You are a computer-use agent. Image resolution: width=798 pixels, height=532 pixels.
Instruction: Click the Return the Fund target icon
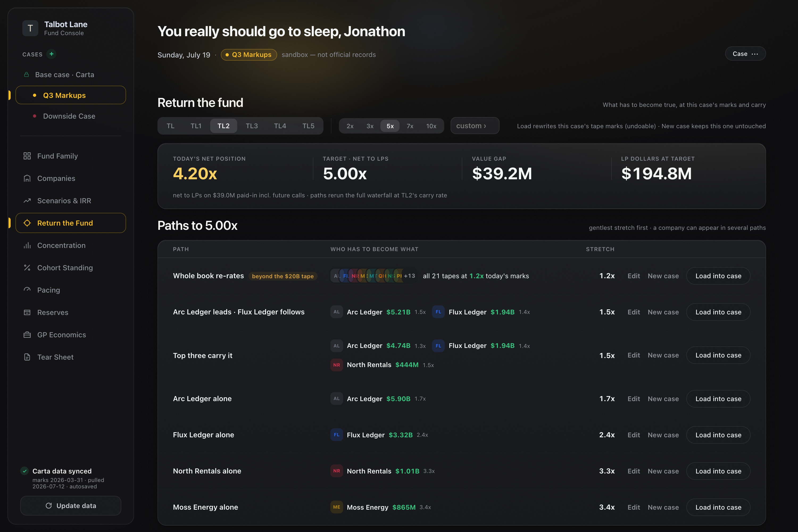pos(27,223)
